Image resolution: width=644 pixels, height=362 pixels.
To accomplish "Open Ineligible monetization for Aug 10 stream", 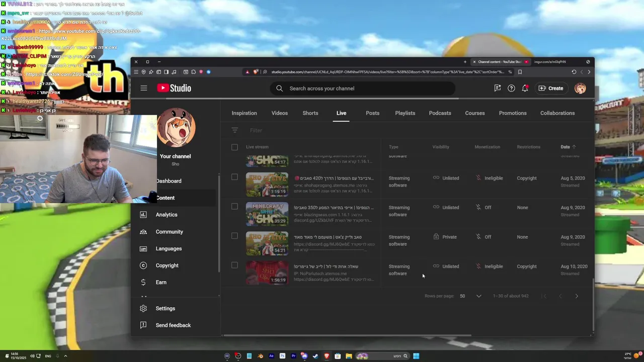I will pyautogui.click(x=490, y=266).
